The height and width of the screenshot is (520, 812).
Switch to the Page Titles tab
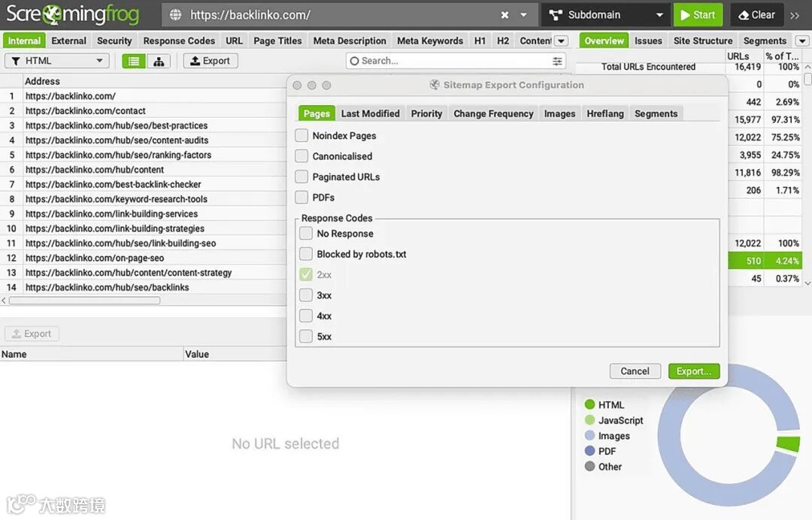coord(277,41)
